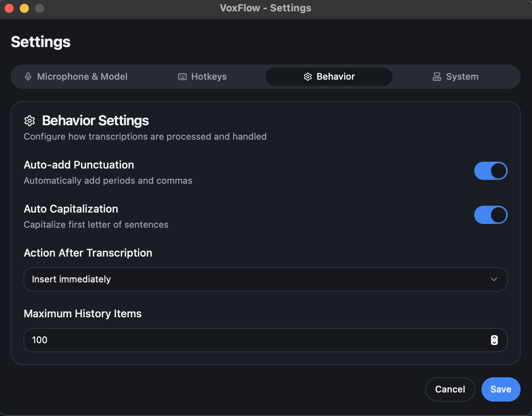The width and height of the screenshot is (532, 416).
Task: Save the behavior settings
Action: tap(500, 389)
